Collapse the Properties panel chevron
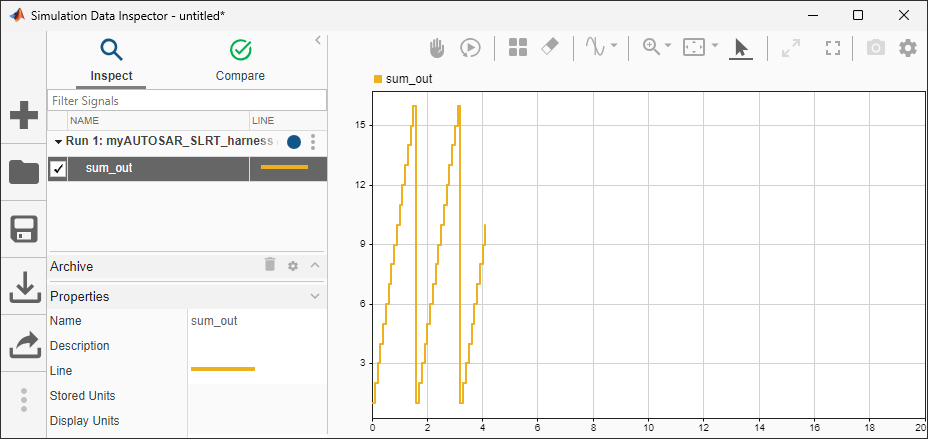Screen dimensions: 928x439 click(315, 296)
